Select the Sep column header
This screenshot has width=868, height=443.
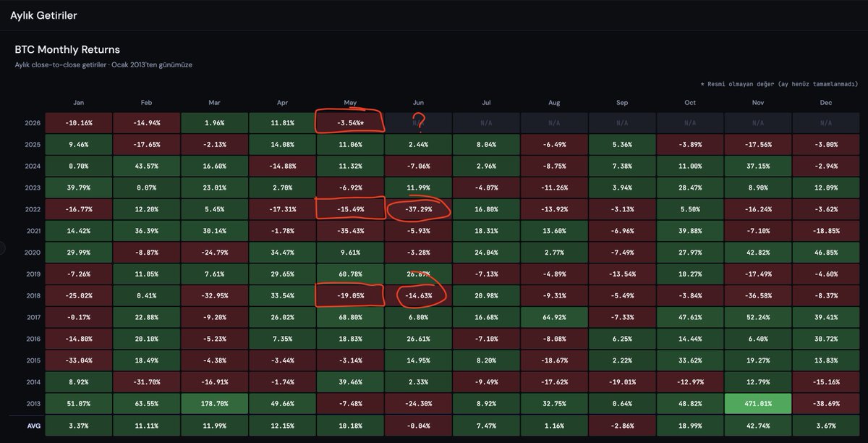(x=622, y=103)
